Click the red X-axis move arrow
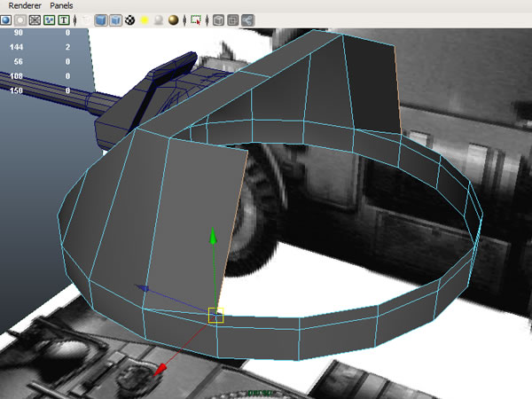The height and width of the screenshot is (399, 532). [x=160, y=370]
